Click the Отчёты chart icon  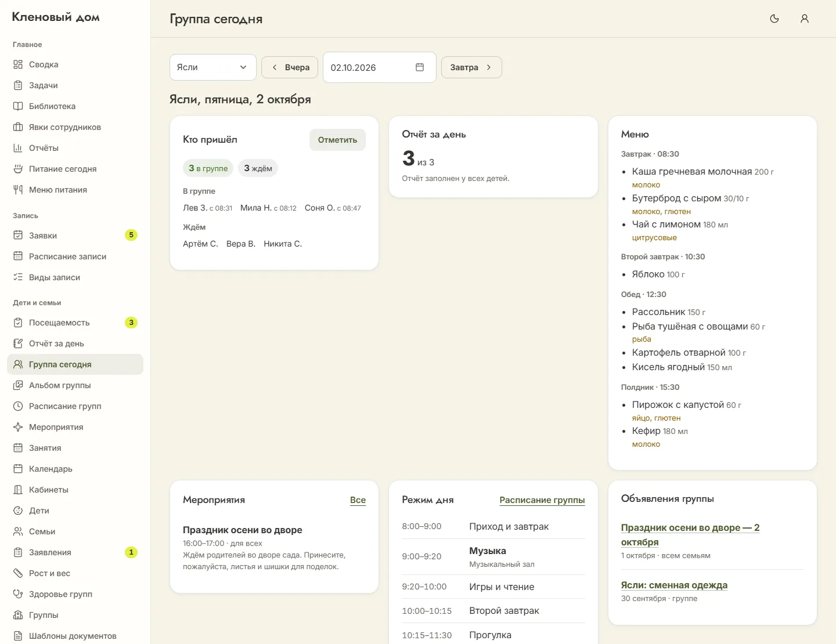coord(18,148)
